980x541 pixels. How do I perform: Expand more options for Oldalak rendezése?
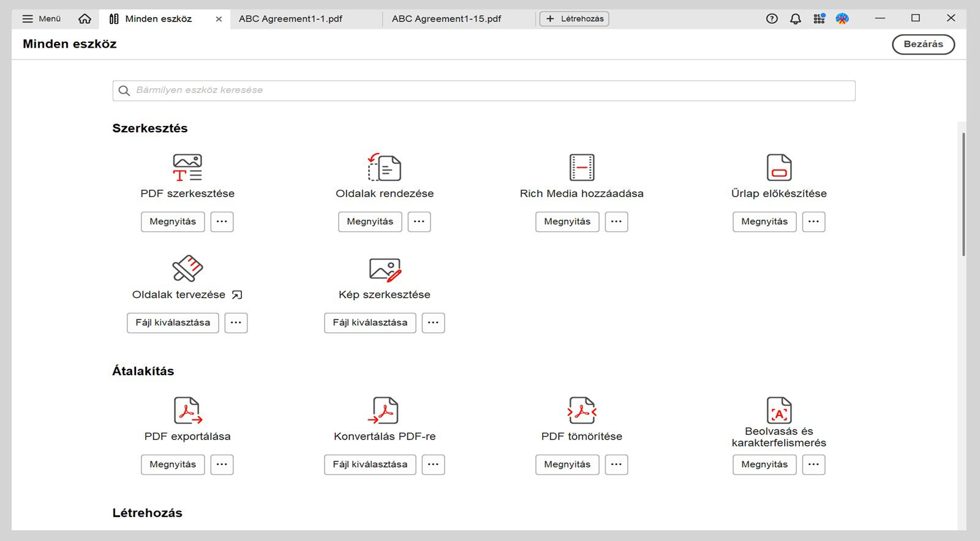(x=419, y=222)
